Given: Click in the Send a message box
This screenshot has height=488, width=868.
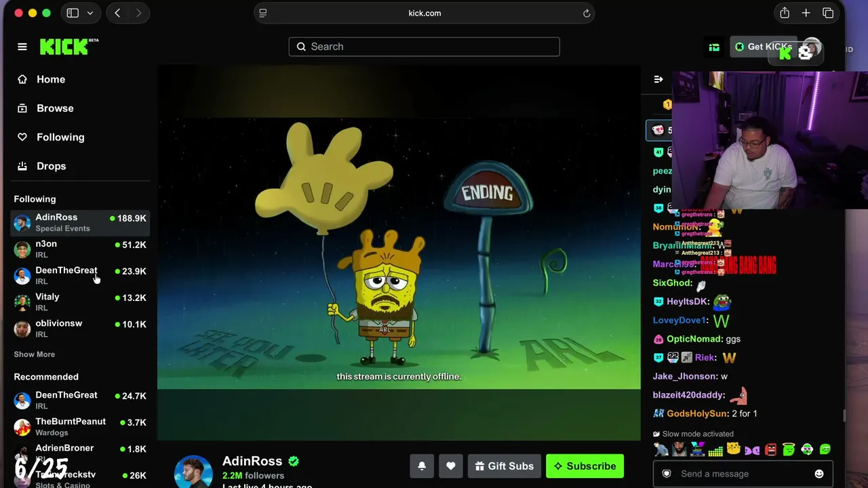Looking at the screenshot, I should (743, 474).
